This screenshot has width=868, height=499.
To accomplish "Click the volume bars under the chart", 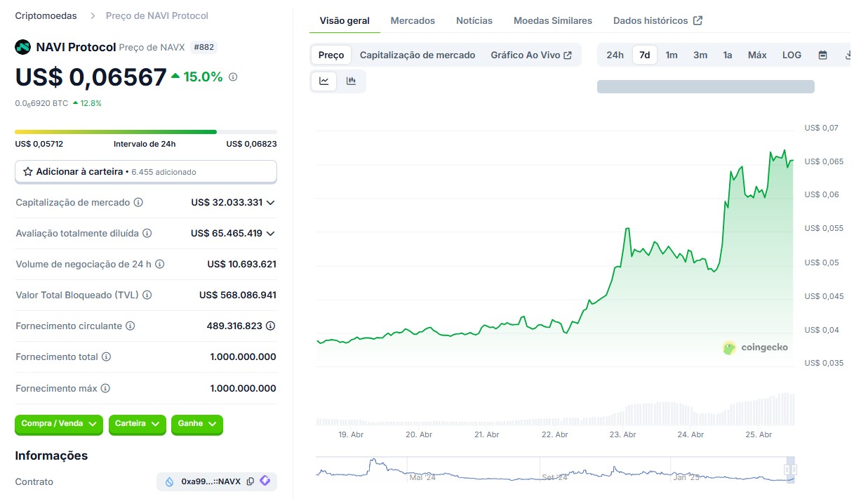I will coord(555,411).
